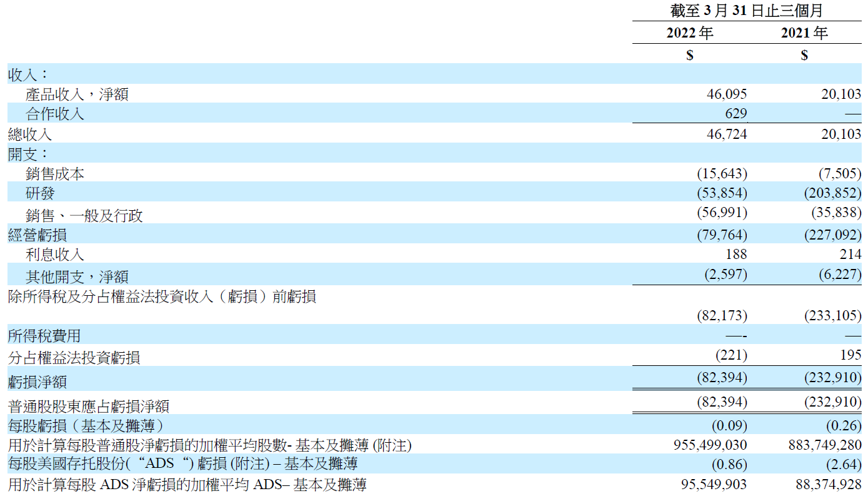
Task: Select the value 46,095
Action: pyautogui.click(x=727, y=94)
